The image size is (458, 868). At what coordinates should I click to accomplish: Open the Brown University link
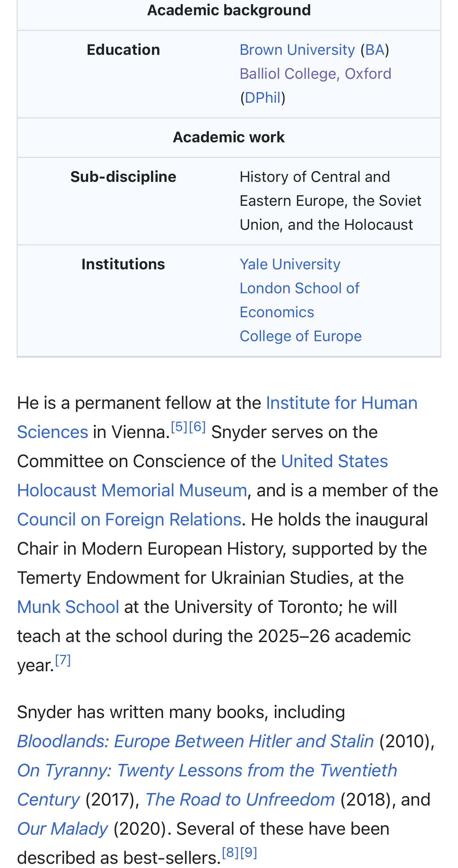(x=297, y=50)
